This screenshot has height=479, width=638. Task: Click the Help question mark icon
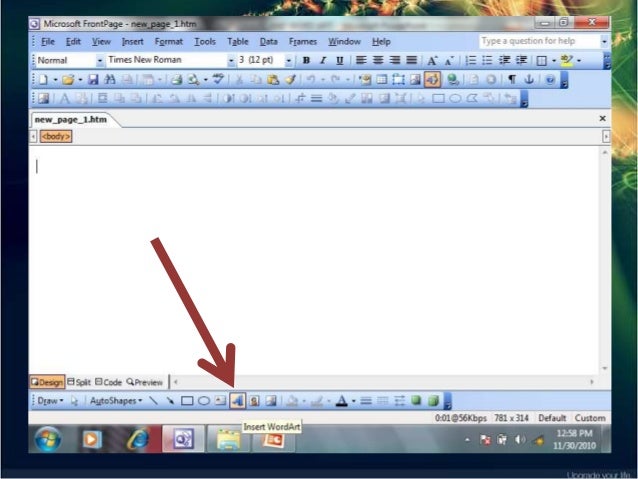[550, 79]
